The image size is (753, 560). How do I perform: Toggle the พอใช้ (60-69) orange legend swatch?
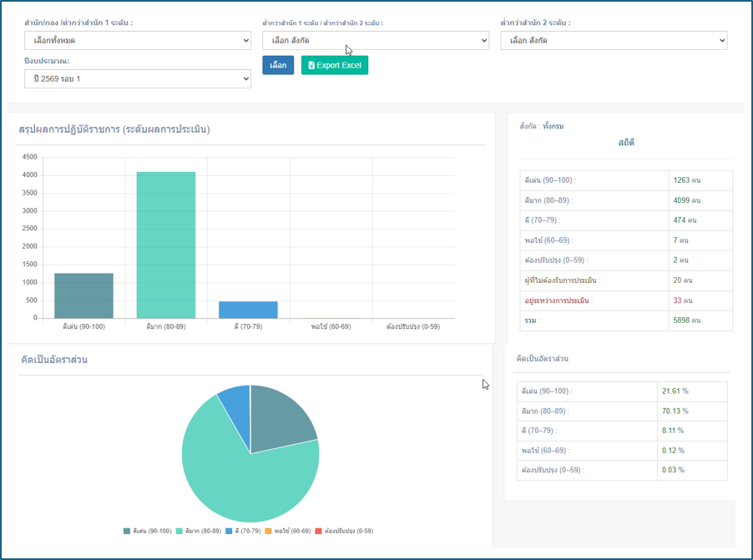tap(269, 531)
